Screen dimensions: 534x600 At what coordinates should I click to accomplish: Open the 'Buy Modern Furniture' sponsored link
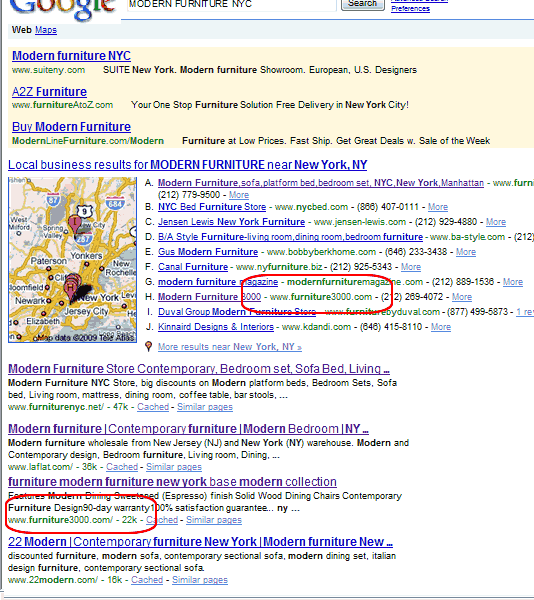click(71, 127)
